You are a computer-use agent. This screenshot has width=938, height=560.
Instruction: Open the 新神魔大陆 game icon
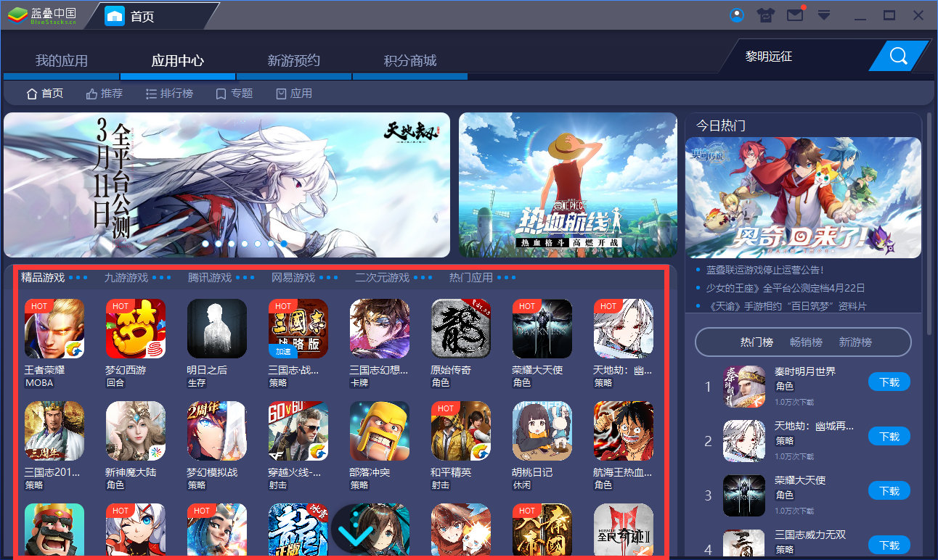136,431
